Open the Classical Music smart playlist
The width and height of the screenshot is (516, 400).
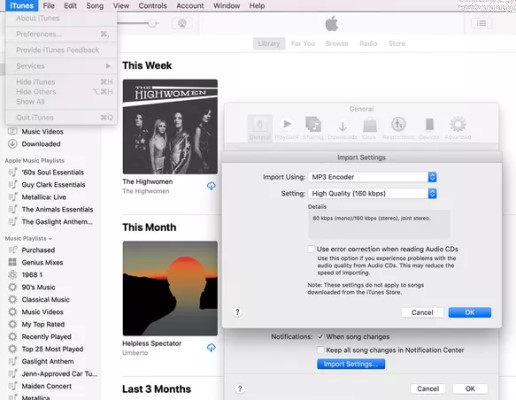[x=45, y=299]
